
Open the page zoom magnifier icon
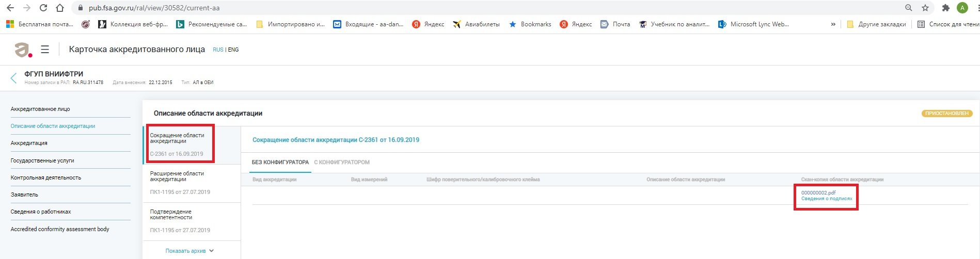coord(909,8)
